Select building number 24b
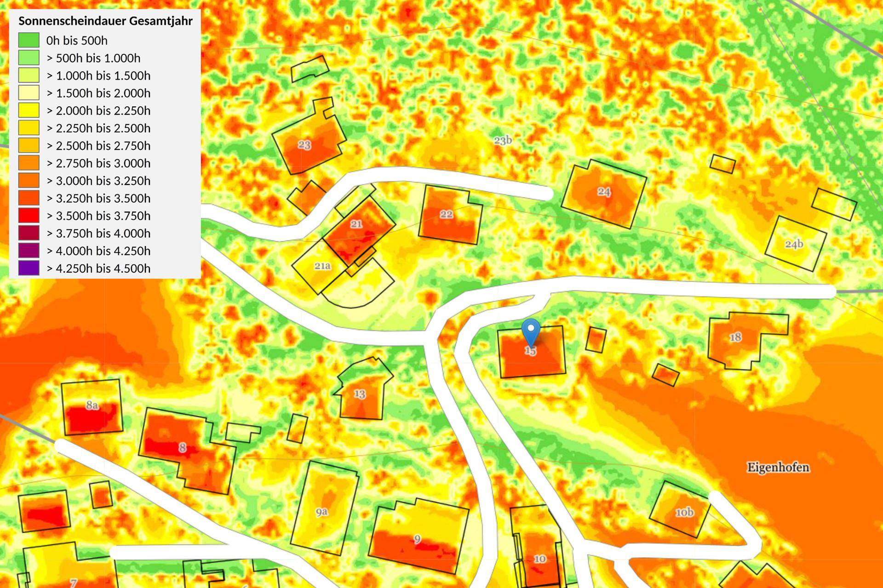 click(x=794, y=244)
